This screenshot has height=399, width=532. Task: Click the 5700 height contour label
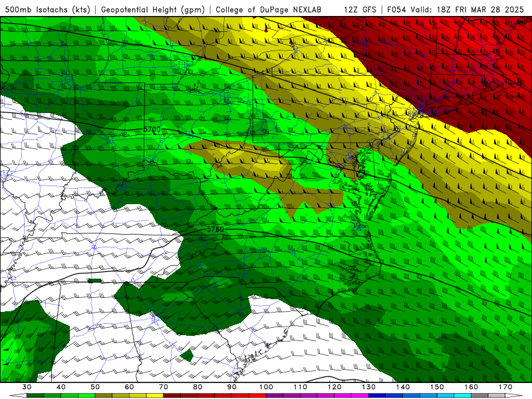pos(152,129)
